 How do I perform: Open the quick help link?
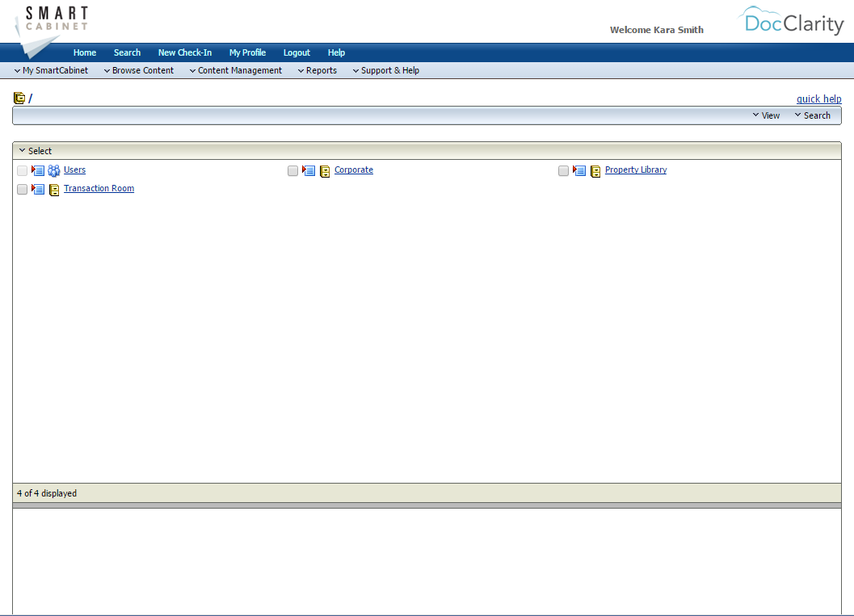click(x=818, y=98)
